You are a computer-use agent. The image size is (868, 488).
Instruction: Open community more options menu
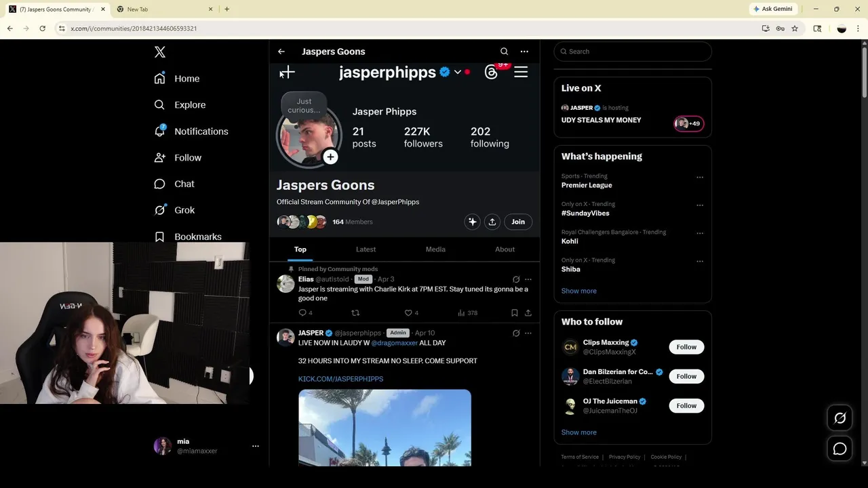(x=524, y=52)
